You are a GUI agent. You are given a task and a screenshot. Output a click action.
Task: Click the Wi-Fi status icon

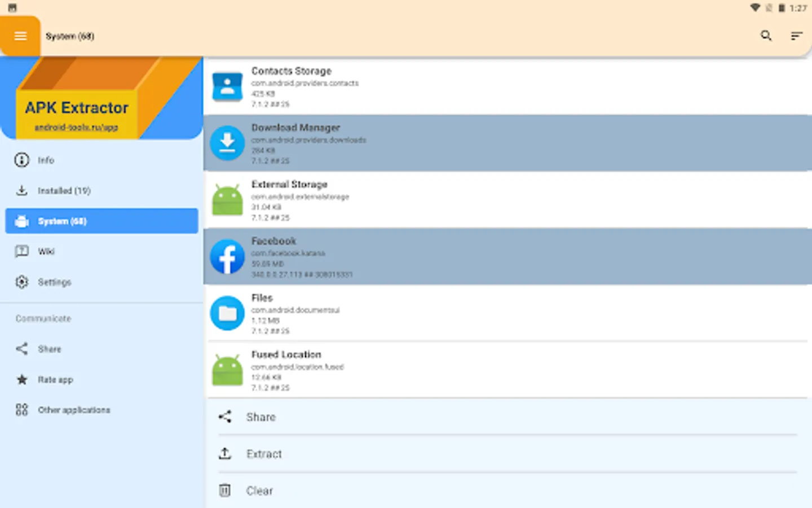coord(755,8)
